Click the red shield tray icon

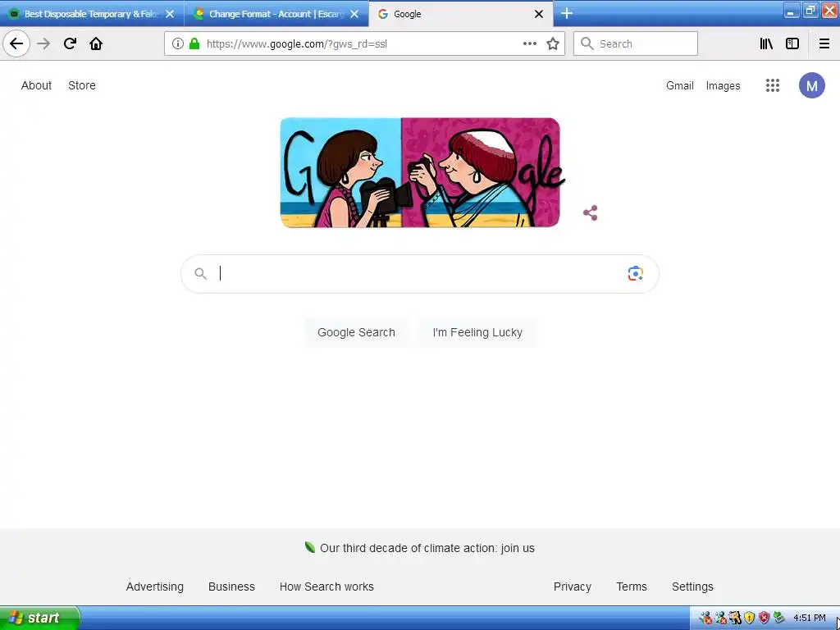click(x=764, y=618)
